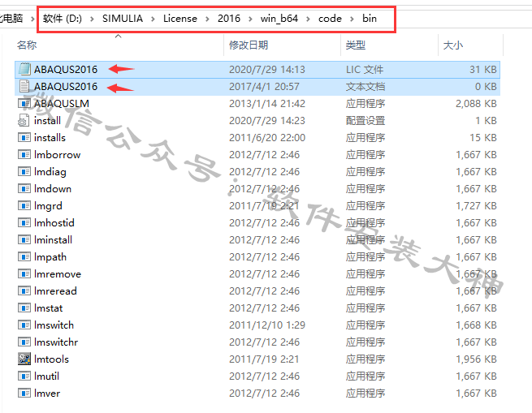Click the 文本文档 type cell
Image resolution: width=532 pixels, height=413 pixels.
tap(365, 87)
